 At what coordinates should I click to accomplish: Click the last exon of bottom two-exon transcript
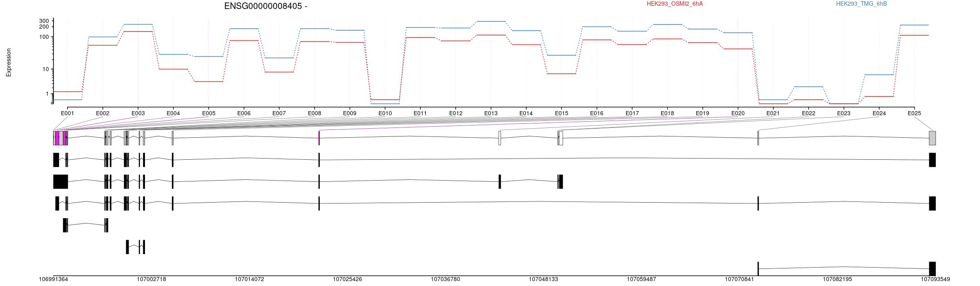pyautogui.click(x=932, y=269)
